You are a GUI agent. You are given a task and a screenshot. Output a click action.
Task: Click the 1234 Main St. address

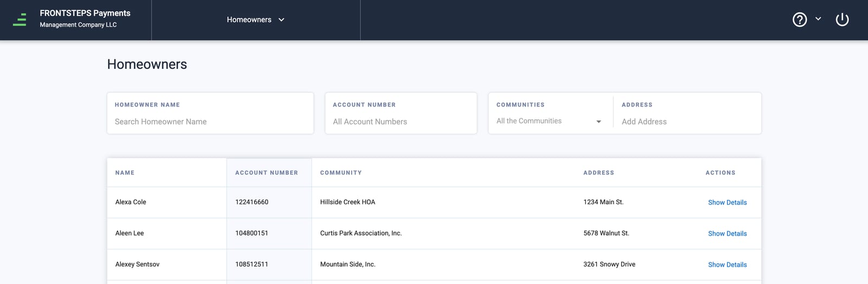[x=603, y=202]
